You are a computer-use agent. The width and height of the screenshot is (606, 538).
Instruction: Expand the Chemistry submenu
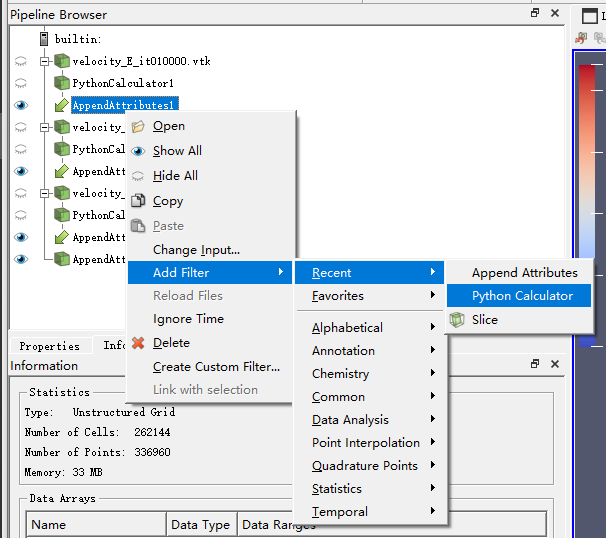coord(369,374)
